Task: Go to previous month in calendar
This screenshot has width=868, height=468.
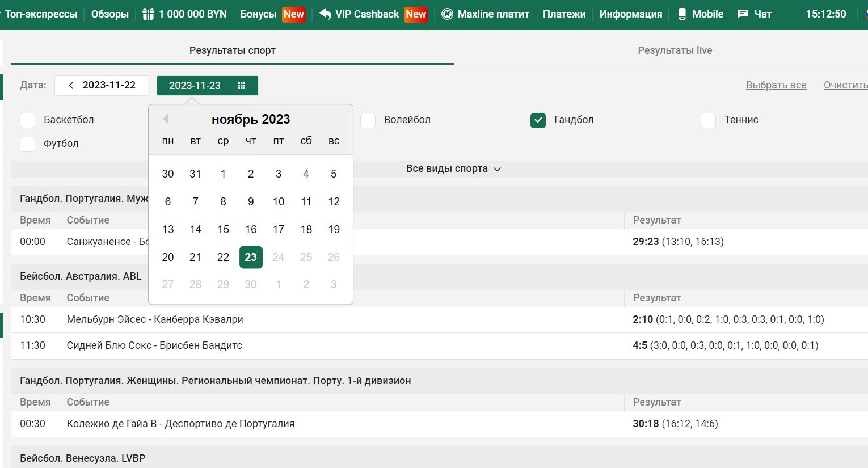Action: tap(166, 119)
